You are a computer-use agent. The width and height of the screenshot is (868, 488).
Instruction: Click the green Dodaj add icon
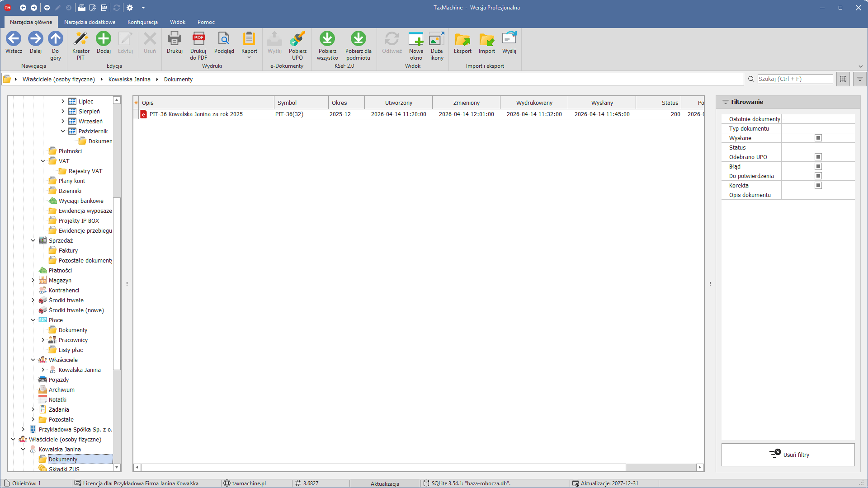[x=104, y=39]
